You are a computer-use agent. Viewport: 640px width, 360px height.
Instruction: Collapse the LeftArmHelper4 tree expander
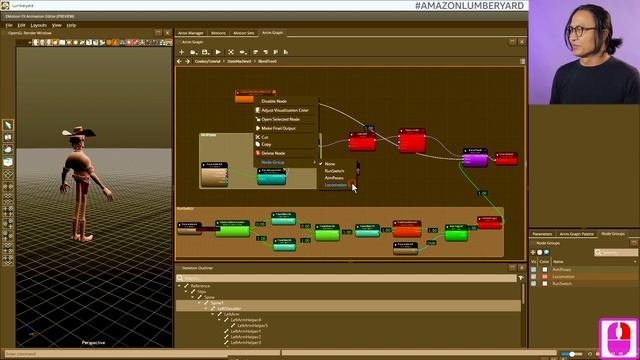coord(220,320)
